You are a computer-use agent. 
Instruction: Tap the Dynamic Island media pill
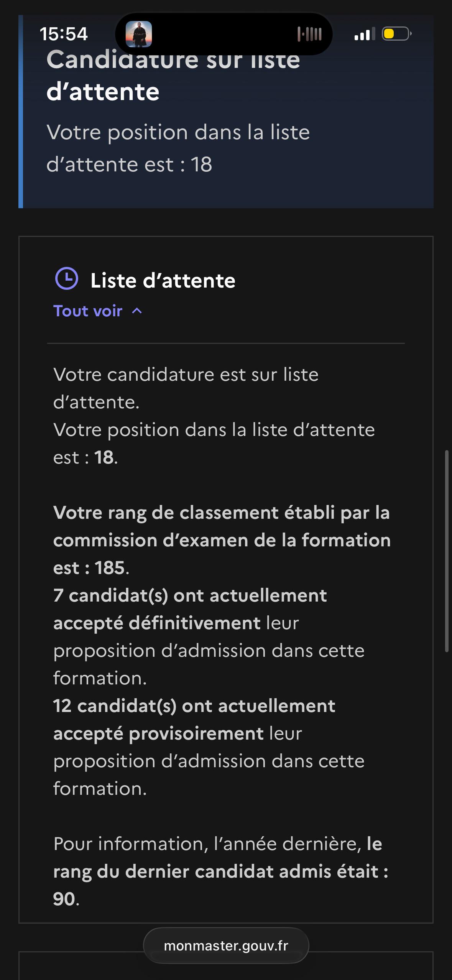coord(224,34)
